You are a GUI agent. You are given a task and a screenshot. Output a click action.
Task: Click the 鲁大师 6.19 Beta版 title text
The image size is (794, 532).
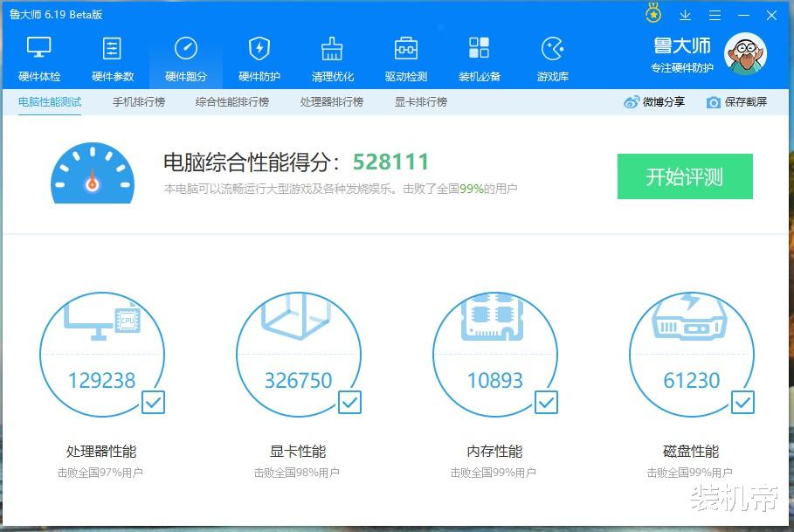56,14
